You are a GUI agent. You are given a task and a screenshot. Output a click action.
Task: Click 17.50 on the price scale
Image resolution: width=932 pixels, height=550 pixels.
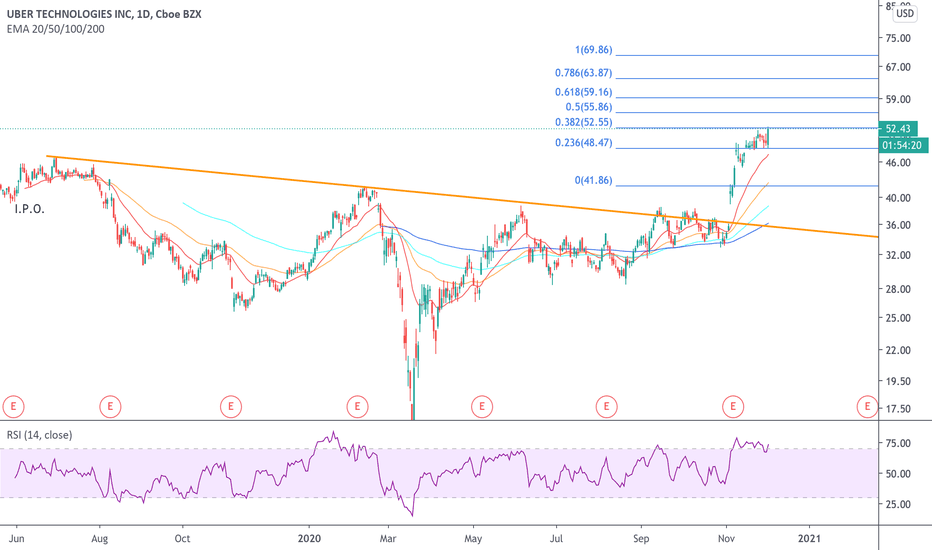(898, 409)
